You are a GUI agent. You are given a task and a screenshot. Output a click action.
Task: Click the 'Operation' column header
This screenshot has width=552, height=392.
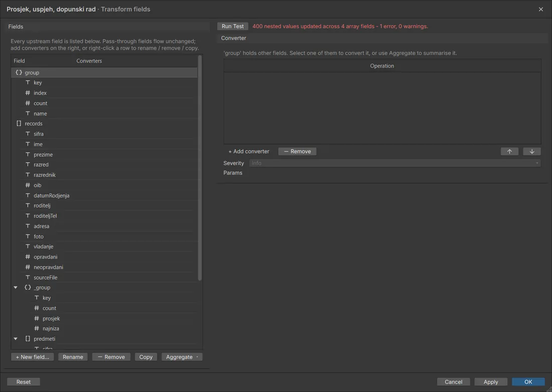[382, 66]
